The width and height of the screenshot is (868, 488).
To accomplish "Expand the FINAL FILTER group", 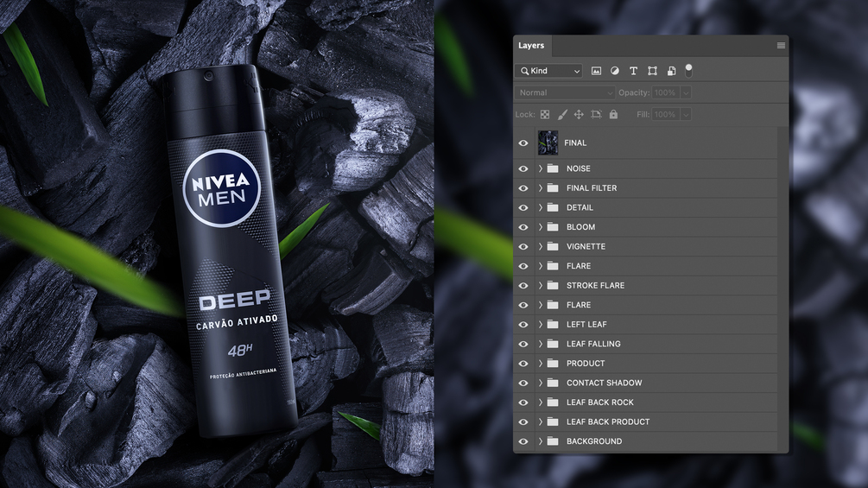I will click(541, 188).
